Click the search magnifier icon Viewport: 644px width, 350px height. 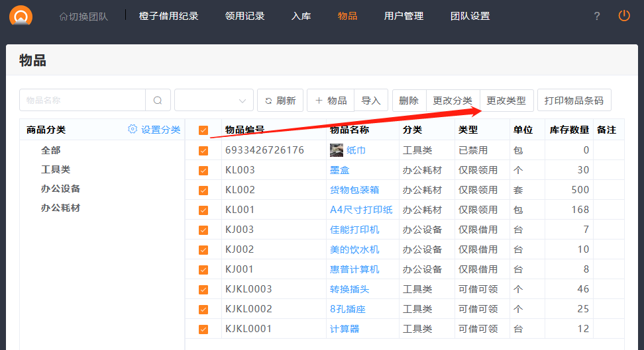(158, 101)
